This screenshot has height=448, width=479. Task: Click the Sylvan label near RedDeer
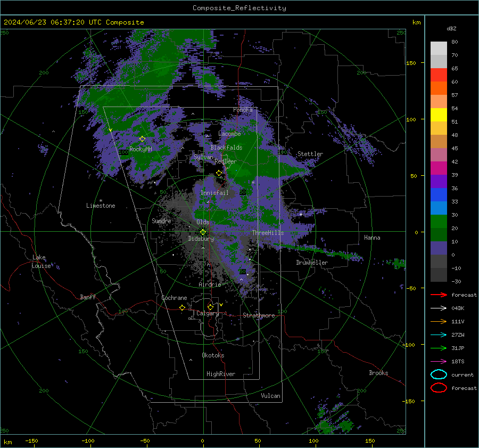pos(203,157)
